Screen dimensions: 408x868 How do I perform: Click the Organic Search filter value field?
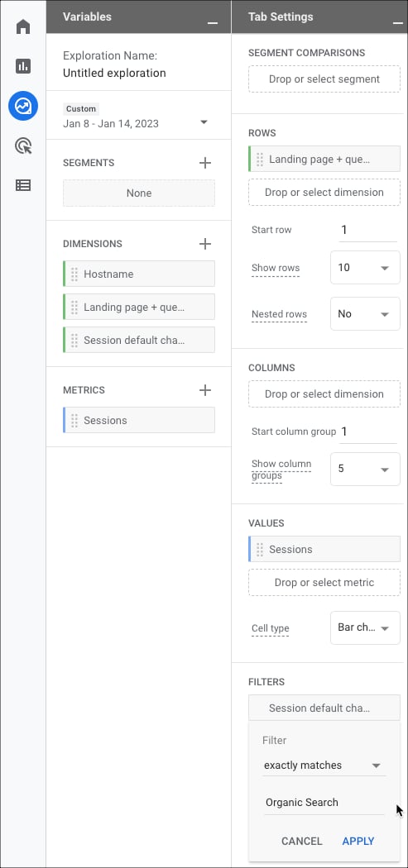point(324,803)
